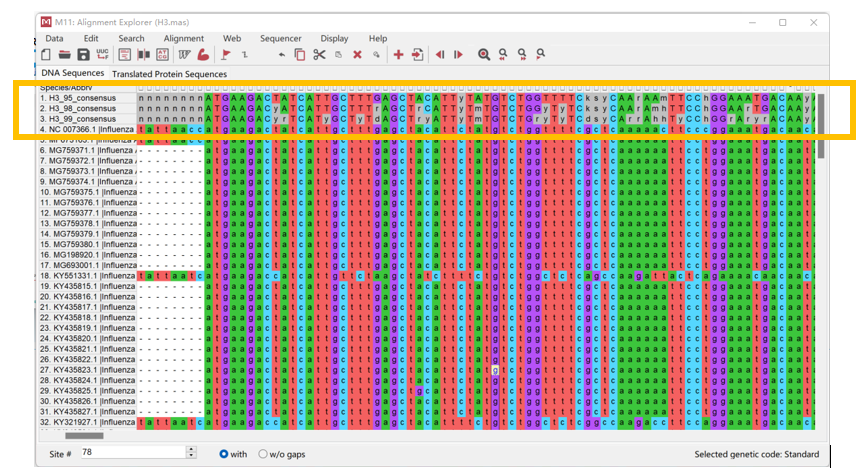Select the H3_95_consensus sequence name
This screenshot has width=858, height=471.
tap(78, 98)
